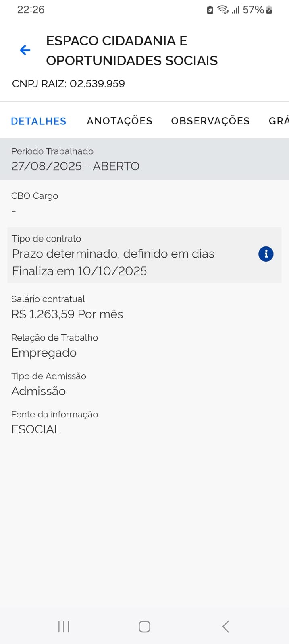Open contract type info icon

(x=266, y=254)
